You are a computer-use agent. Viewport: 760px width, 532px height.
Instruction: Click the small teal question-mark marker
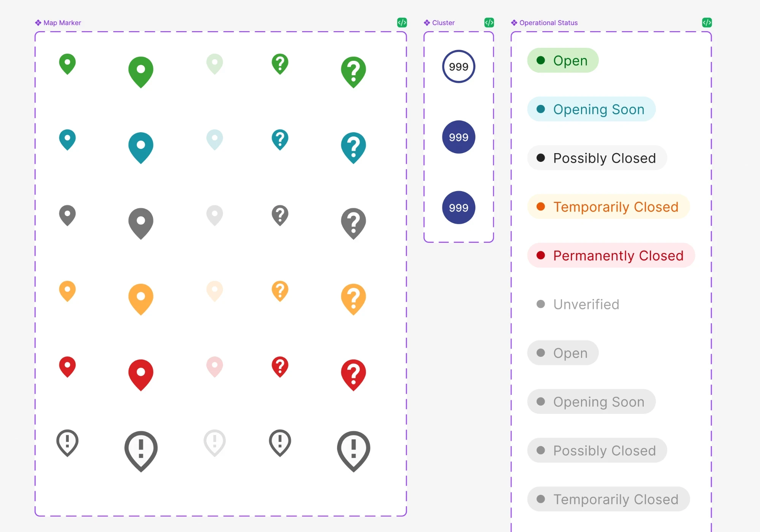[x=280, y=140]
